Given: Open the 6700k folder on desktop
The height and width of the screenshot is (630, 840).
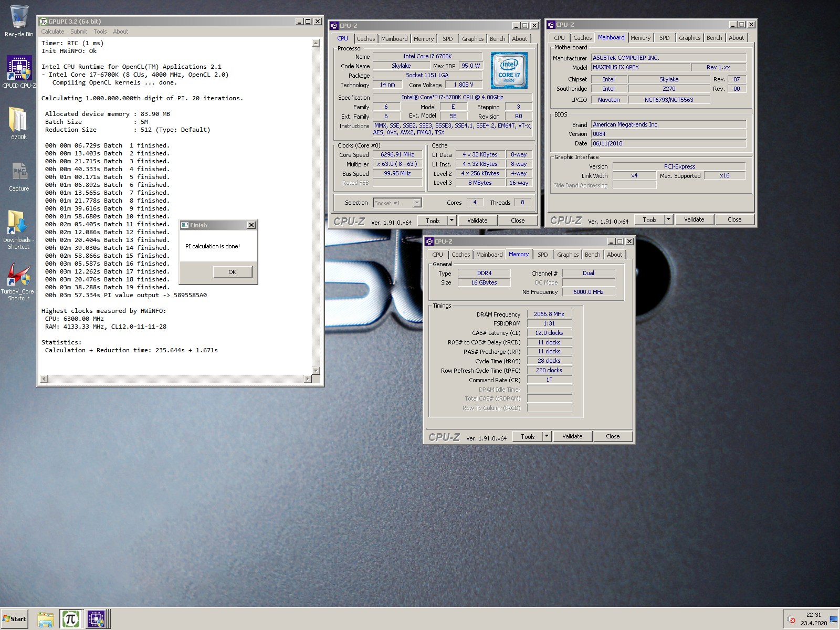Looking at the screenshot, I should point(18,123).
